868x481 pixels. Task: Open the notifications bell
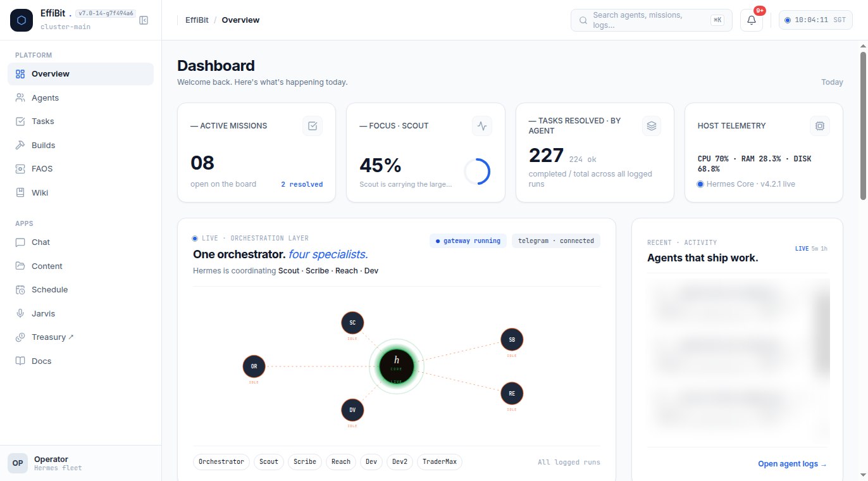[752, 20]
